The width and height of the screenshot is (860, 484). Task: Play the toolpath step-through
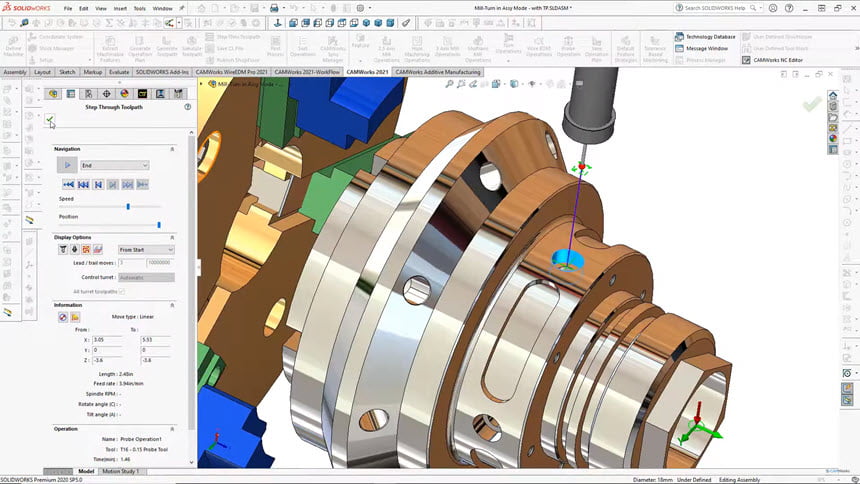[67, 165]
